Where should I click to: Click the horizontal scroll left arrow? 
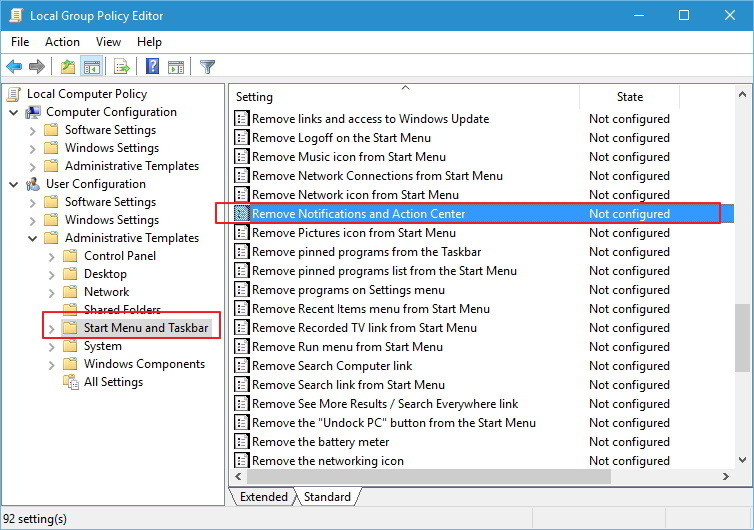238,477
